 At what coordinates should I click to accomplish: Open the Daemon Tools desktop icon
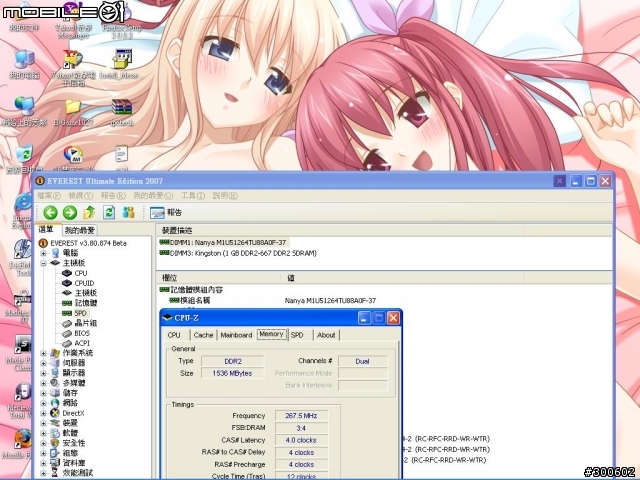tap(22, 257)
